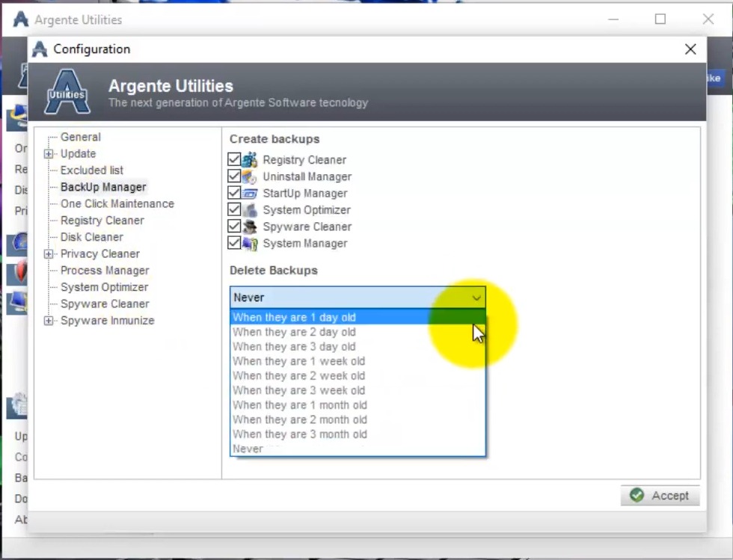733x560 pixels.
Task: Click the green check icon on Accept
Action: tap(637, 495)
